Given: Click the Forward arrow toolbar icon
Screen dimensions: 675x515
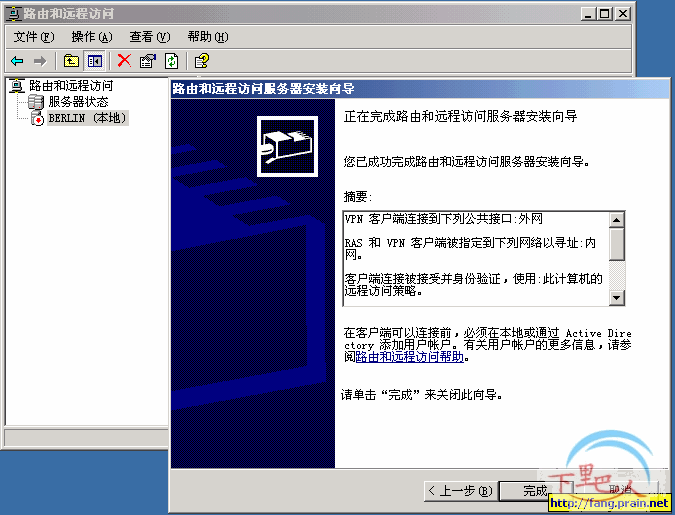Looking at the screenshot, I should pos(40,61).
